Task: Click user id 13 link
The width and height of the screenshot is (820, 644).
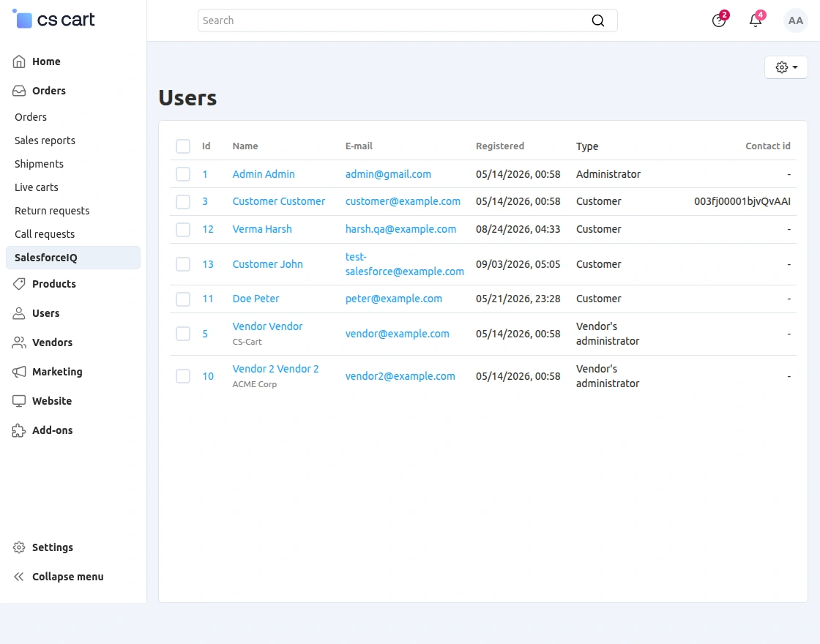Action: point(208,264)
